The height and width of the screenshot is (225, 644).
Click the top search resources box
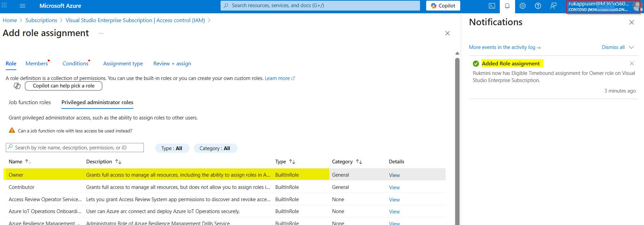click(x=320, y=6)
